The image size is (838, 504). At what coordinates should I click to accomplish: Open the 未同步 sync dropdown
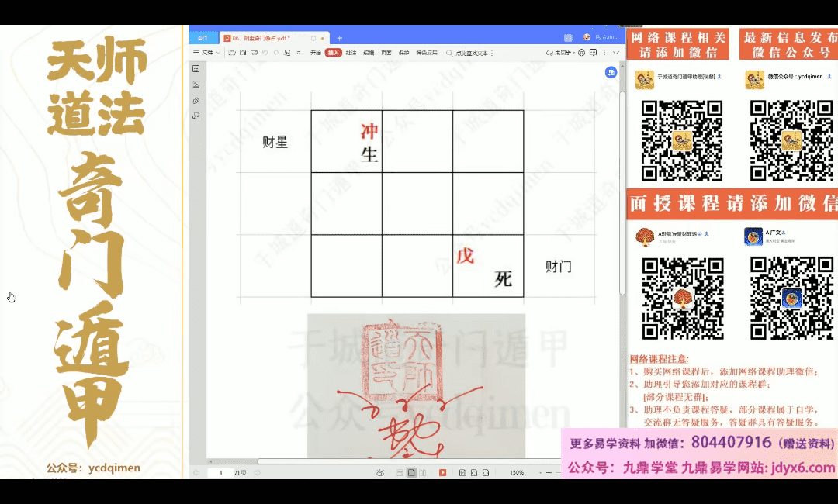561,53
